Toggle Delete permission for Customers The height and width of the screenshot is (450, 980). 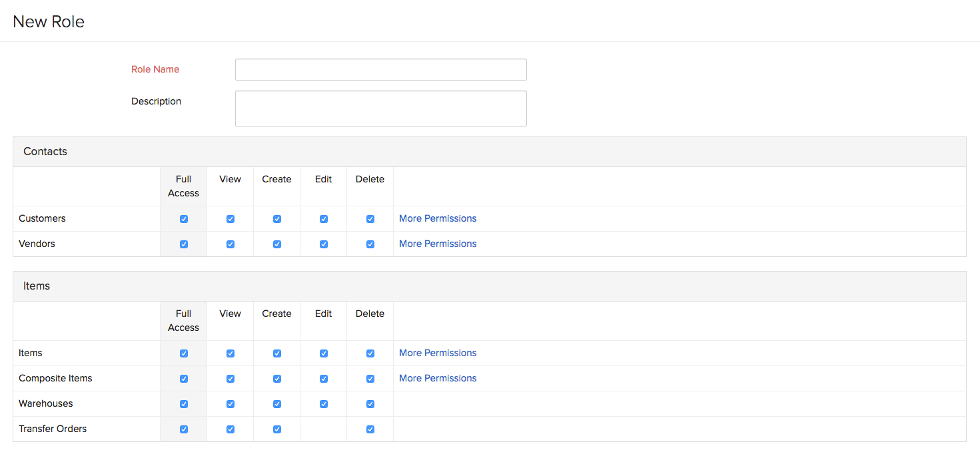click(x=370, y=219)
